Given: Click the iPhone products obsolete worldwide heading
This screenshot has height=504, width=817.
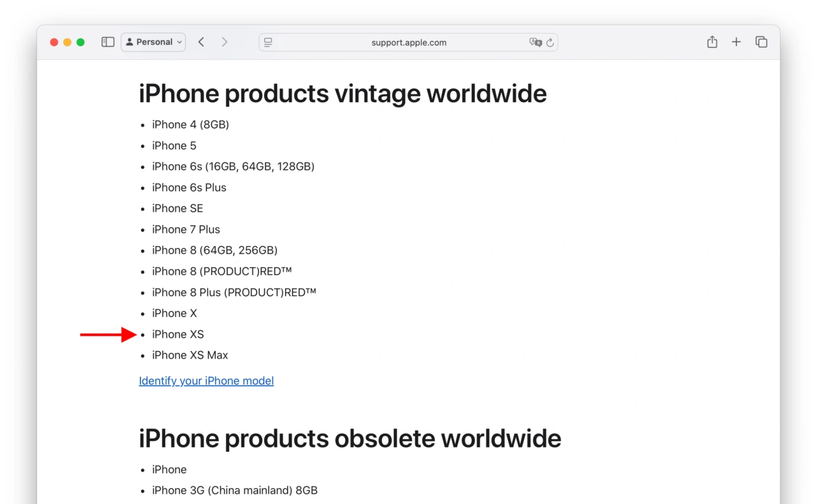Looking at the screenshot, I should 350,439.
